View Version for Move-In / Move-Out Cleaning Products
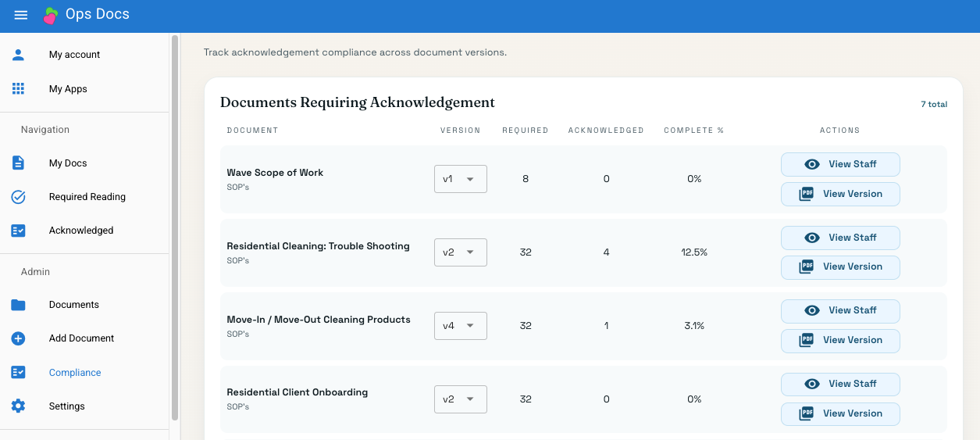The width and height of the screenshot is (980, 440). coord(840,341)
